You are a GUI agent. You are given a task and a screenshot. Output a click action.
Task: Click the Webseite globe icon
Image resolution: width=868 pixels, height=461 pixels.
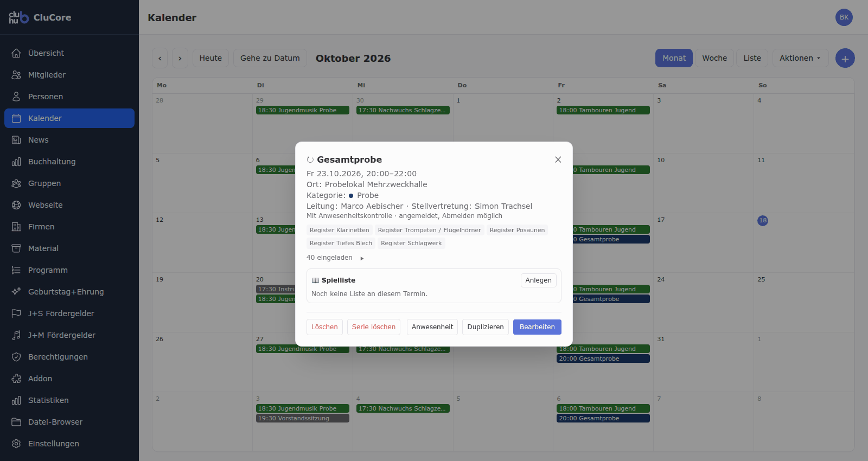[16, 205]
